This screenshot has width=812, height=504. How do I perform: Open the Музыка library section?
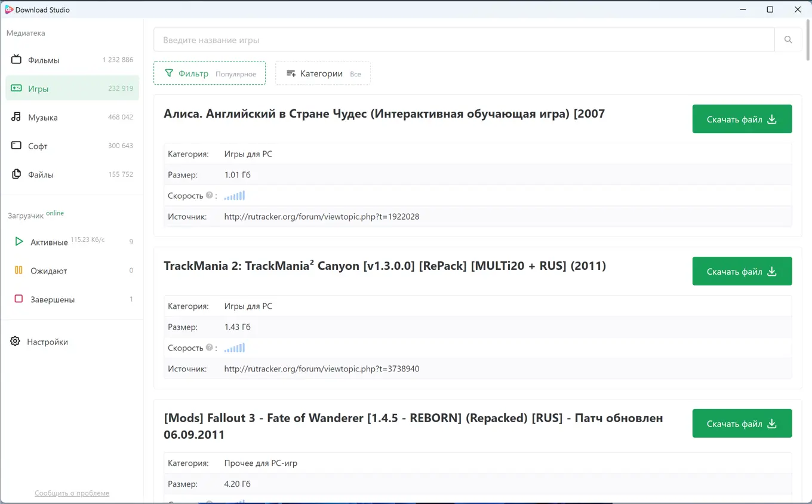coord(72,117)
